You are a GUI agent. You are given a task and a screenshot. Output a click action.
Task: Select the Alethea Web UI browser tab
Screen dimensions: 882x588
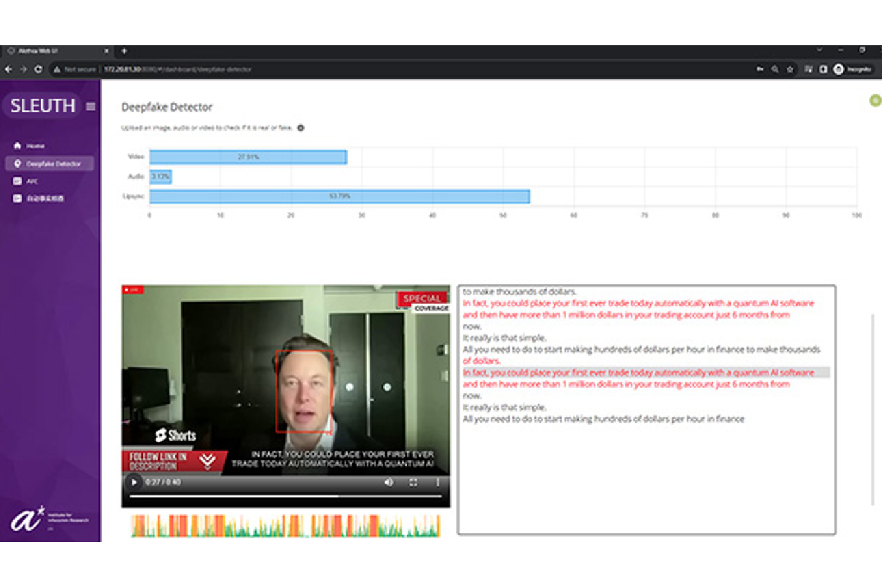(57, 51)
